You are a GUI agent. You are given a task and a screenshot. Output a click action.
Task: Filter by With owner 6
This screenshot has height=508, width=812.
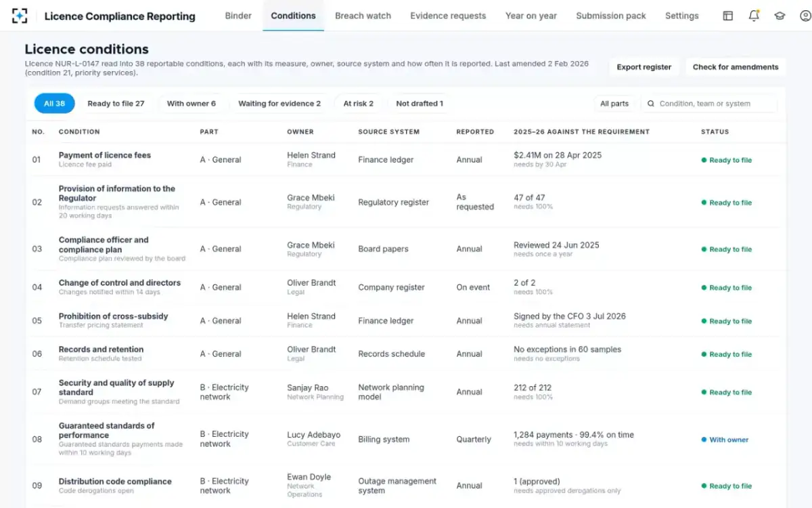tap(191, 104)
